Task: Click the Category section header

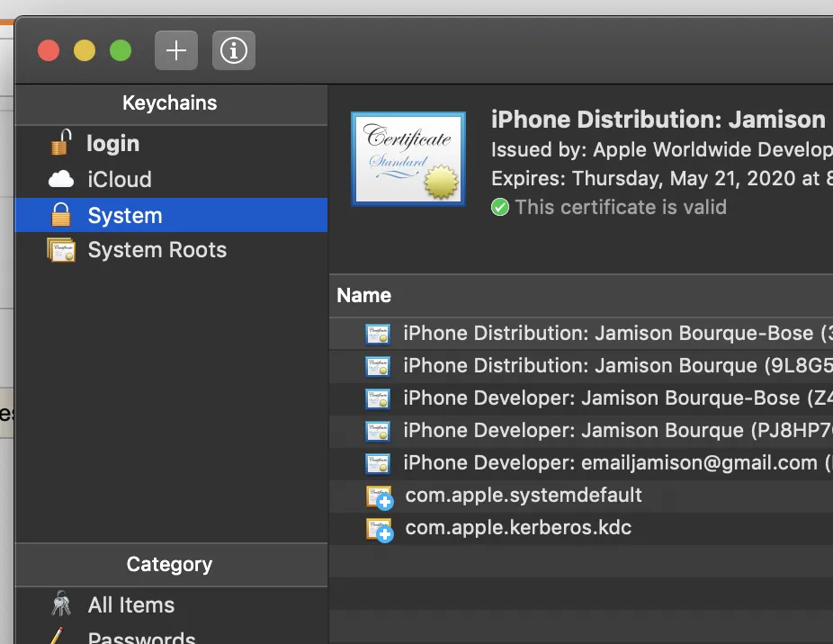Action: pyautogui.click(x=169, y=564)
